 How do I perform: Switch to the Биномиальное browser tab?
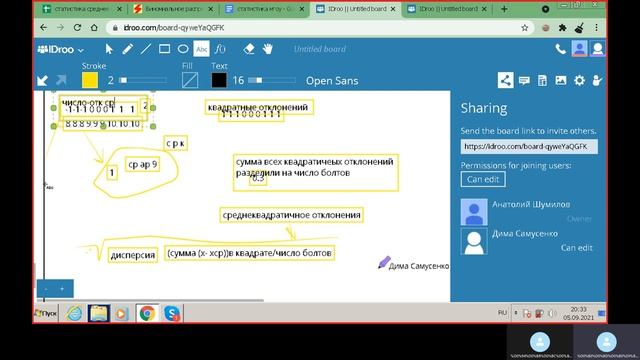tap(174, 9)
